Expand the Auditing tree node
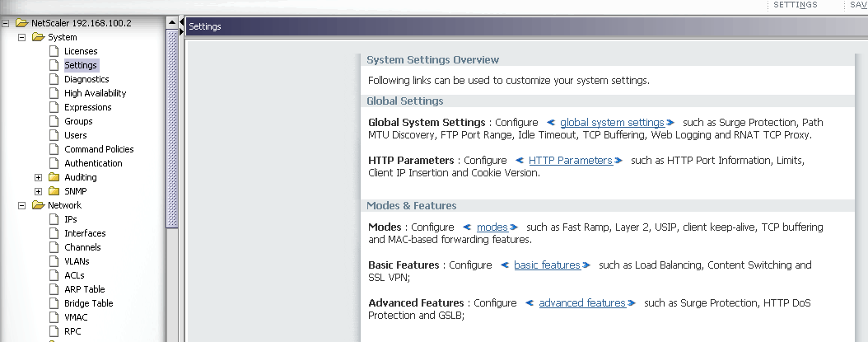 [38, 177]
